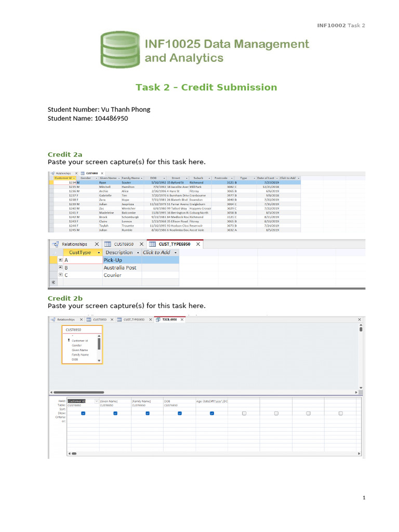Switch to the CUST_TYPE6950 tab in the query window

[x=134, y=320]
